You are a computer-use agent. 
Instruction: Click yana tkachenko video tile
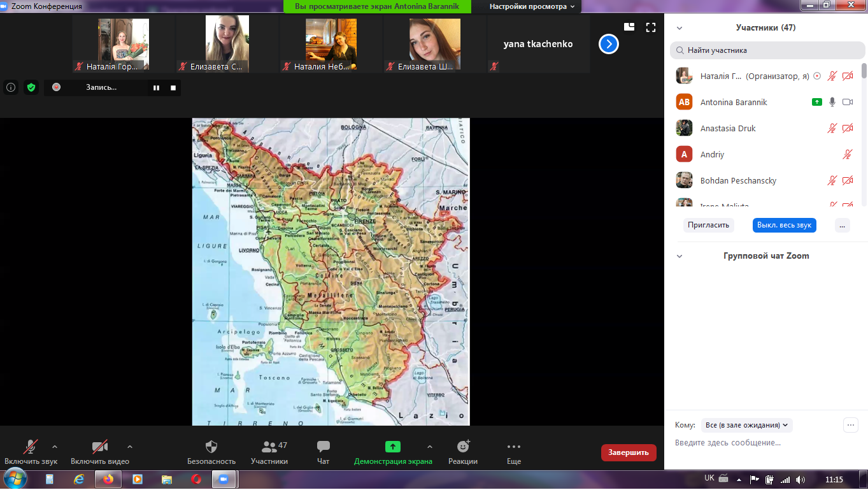click(x=539, y=44)
